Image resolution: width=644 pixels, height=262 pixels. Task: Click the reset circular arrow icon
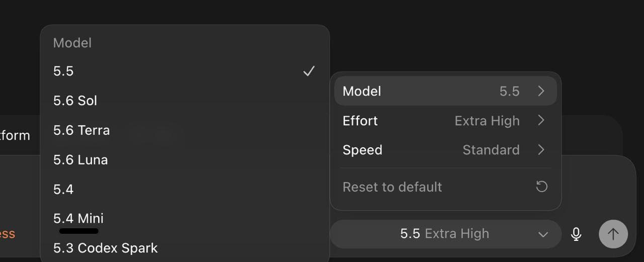(541, 187)
